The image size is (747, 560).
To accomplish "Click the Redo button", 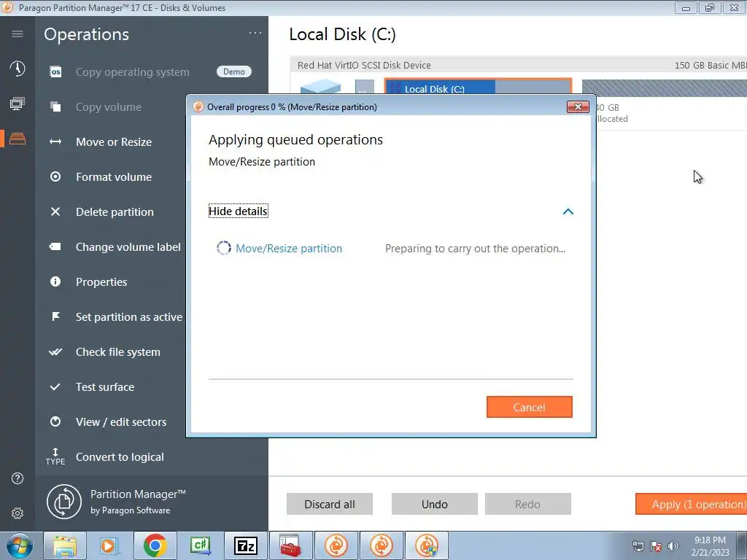I will click(528, 504).
